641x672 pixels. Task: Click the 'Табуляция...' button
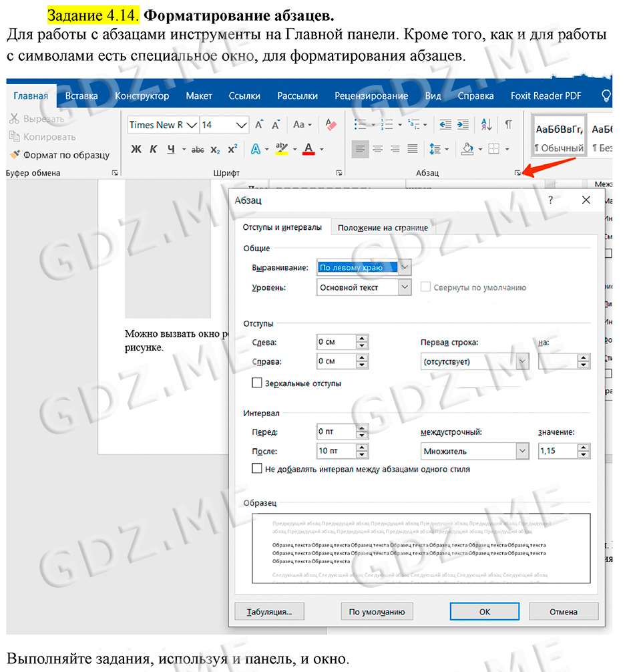[x=269, y=611]
